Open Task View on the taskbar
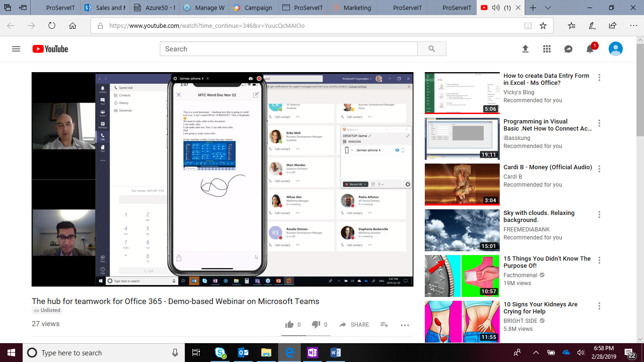This screenshot has width=644, height=362. pos(196,353)
